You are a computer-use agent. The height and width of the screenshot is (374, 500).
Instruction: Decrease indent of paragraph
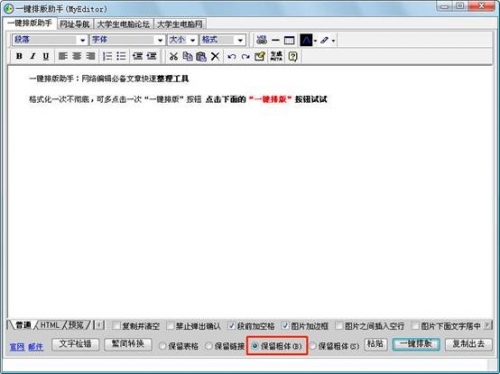[137, 56]
